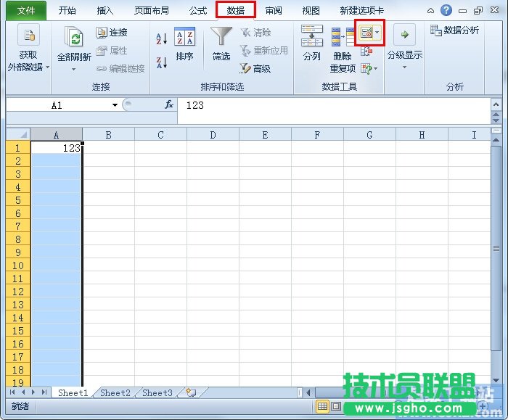
Task: Click the Outline (分级显示) icon
Action: pyautogui.click(x=404, y=34)
